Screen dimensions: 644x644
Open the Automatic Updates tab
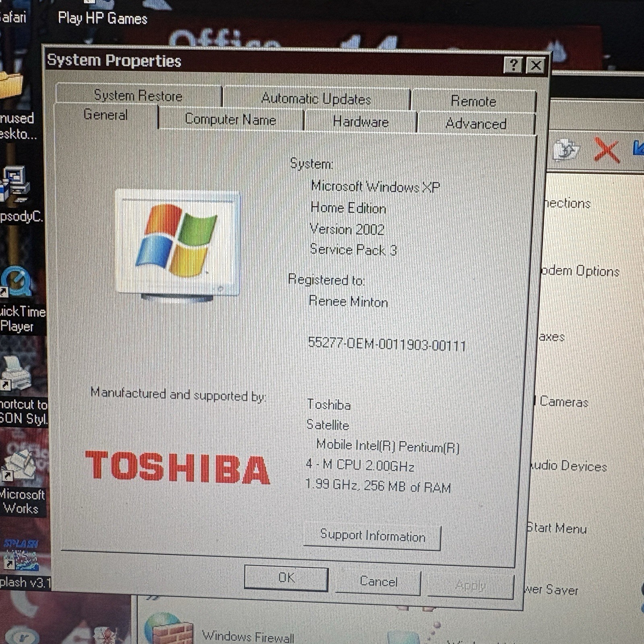[x=316, y=99]
